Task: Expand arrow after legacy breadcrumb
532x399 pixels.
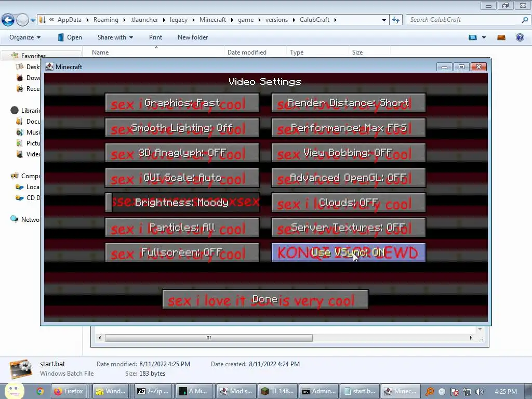Action: pyautogui.click(x=193, y=20)
